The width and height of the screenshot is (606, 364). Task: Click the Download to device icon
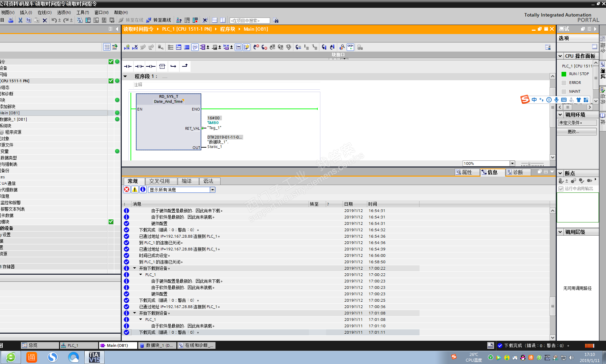coord(88,20)
